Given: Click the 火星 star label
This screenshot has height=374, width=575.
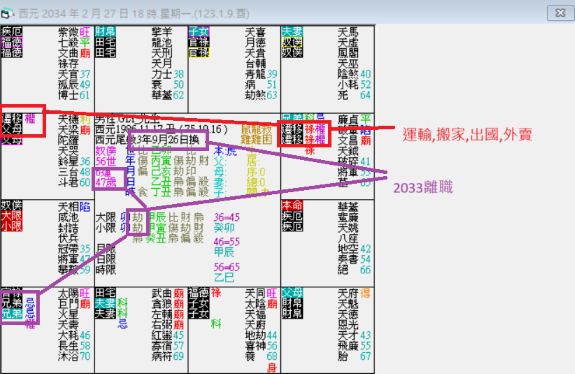Looking at the screenshot, I should click(x=68, y=315).
